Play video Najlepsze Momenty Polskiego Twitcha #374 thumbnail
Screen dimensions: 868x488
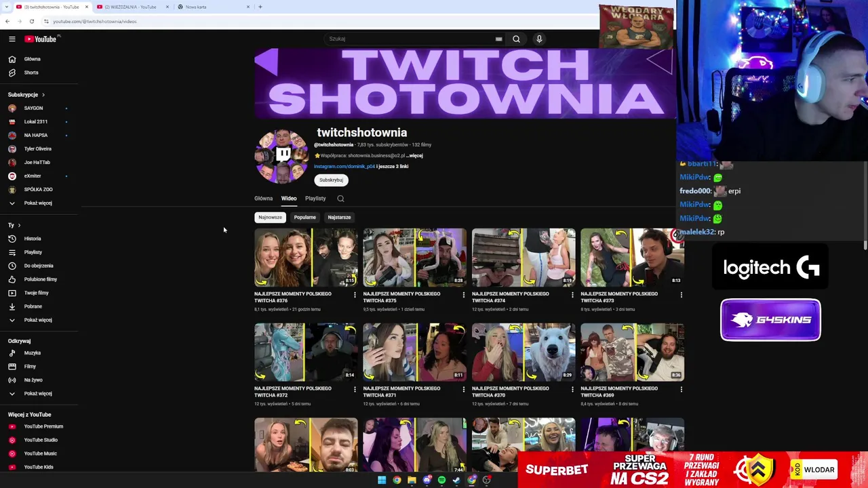point(524,258)
